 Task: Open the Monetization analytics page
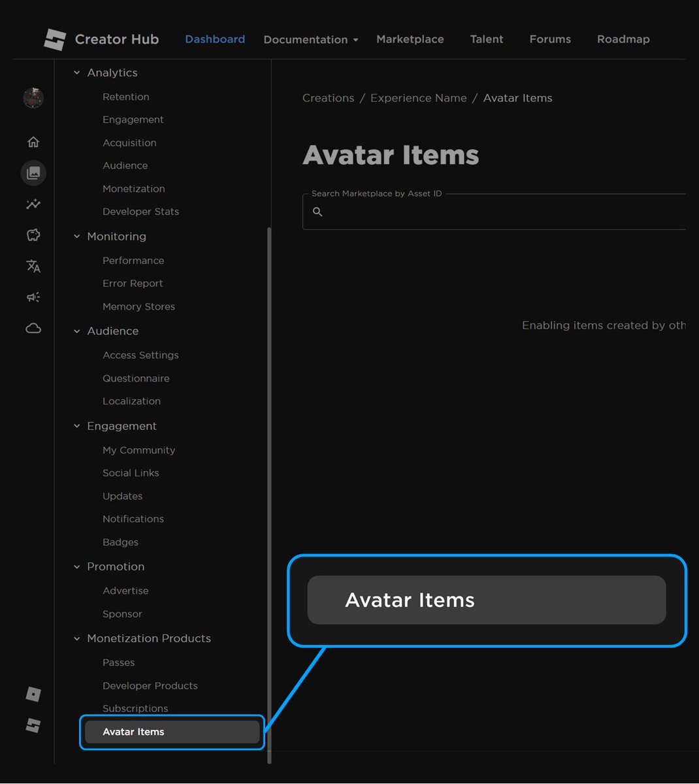click(x=134, y=189)
